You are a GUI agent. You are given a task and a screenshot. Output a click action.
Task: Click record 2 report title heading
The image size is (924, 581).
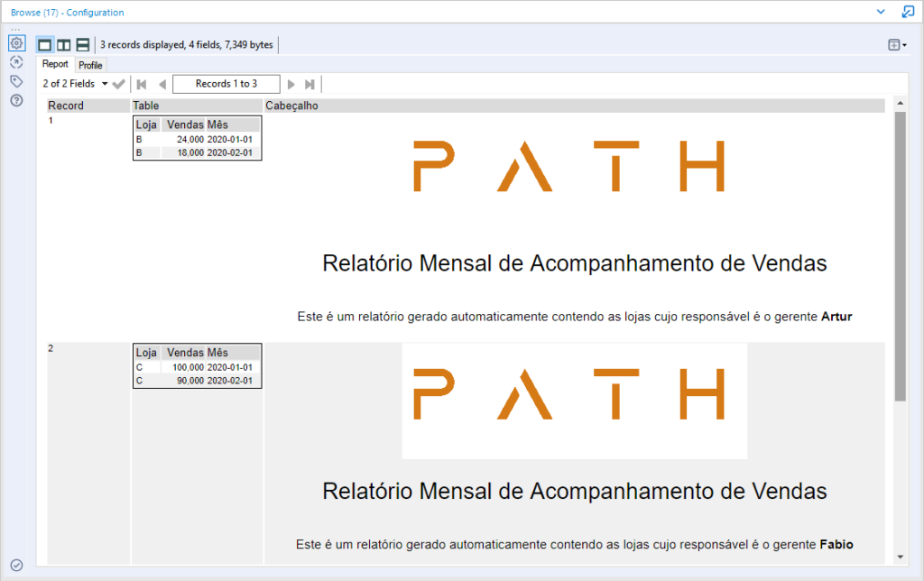tap(575, 492)
